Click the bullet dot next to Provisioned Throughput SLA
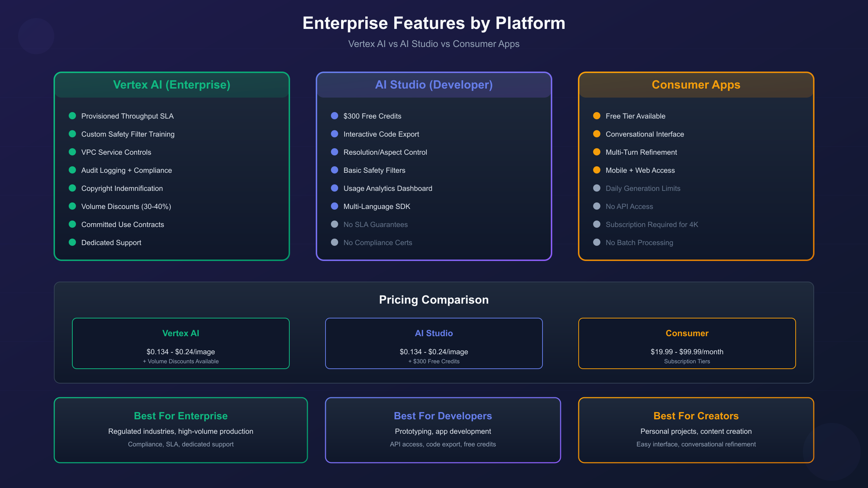The width and height of the screenshot is (868, 488). point(72,116)
